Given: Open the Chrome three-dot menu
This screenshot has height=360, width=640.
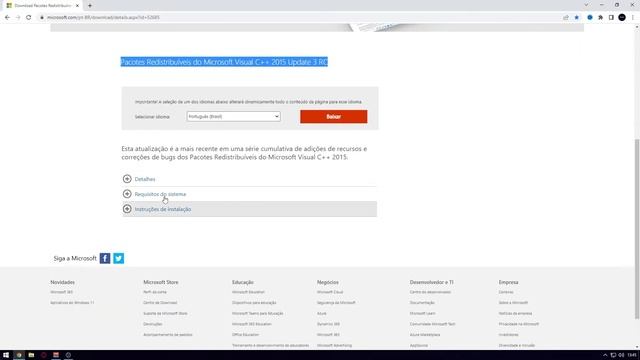Looking at the screenshot, I should pyautogui.click(x=633, y=18).
